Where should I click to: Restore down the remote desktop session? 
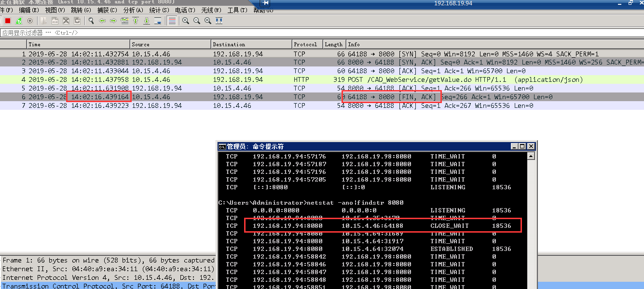pos(630,3)
